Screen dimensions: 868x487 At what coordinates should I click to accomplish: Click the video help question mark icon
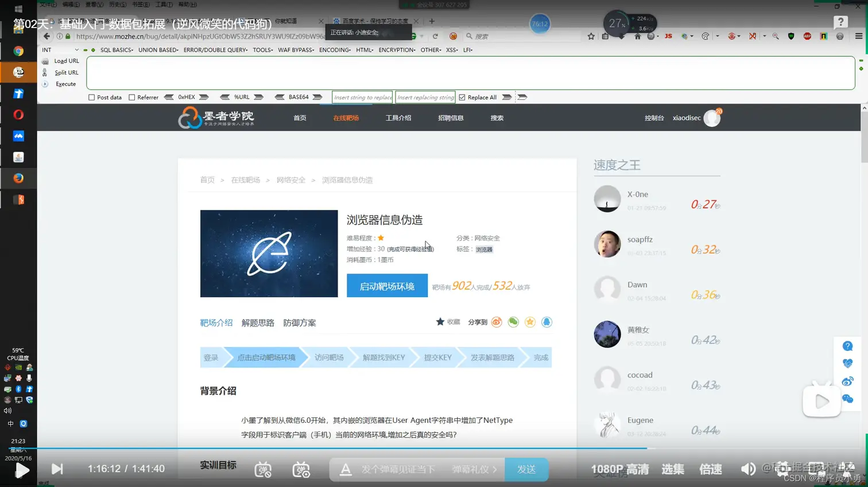pos(840,22)
